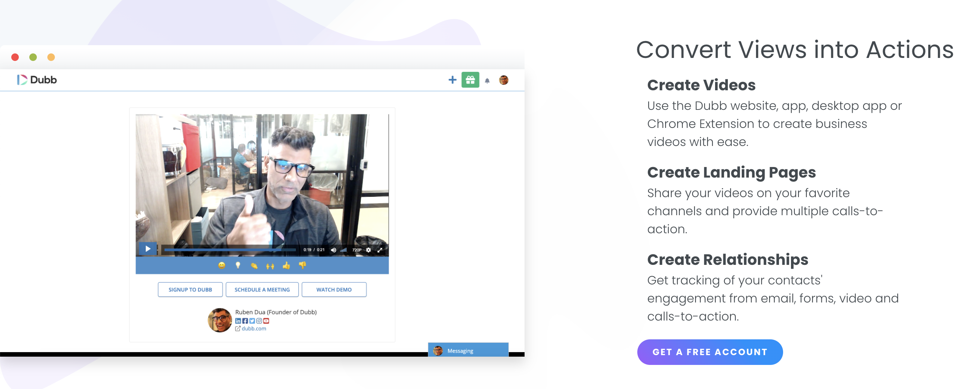
Task: Click the SCHEDULE A MEETING button
Action: pyautogui.click(x=262, y=290)
